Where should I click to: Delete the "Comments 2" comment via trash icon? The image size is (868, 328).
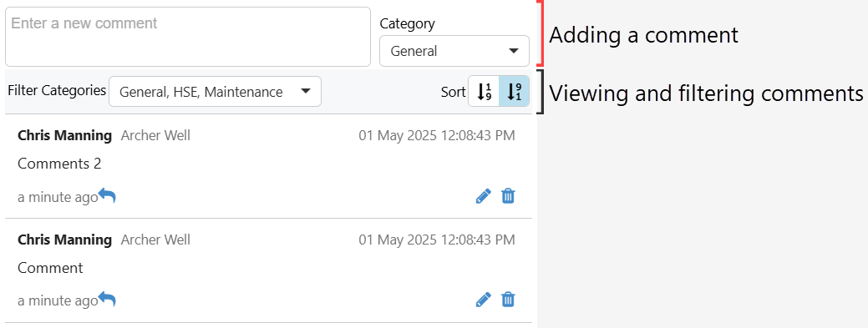coord(508,196)
